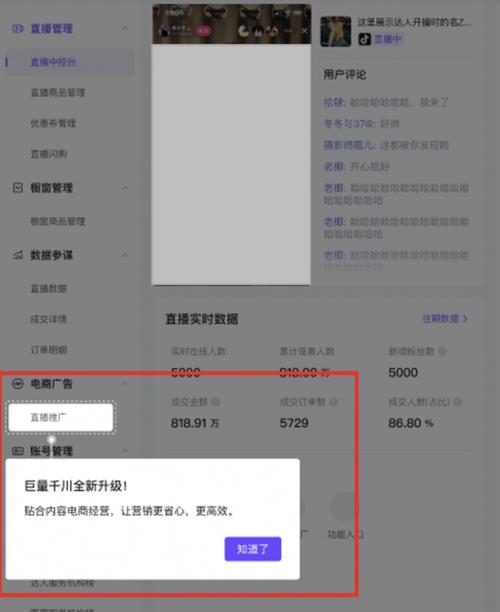
Task: Collapse the 数据参谋 section chevron
Action: point(125,255)
